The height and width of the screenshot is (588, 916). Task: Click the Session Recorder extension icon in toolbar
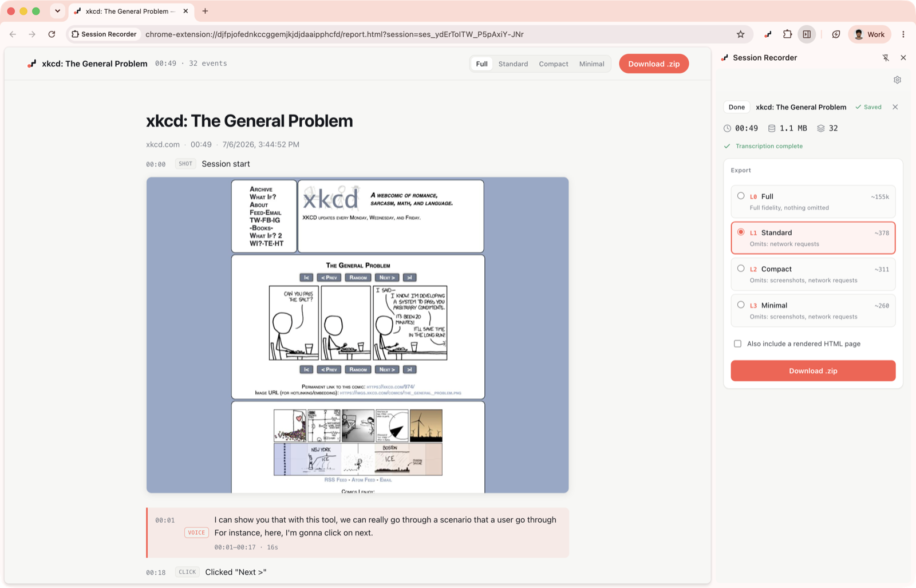coord(768,34)
